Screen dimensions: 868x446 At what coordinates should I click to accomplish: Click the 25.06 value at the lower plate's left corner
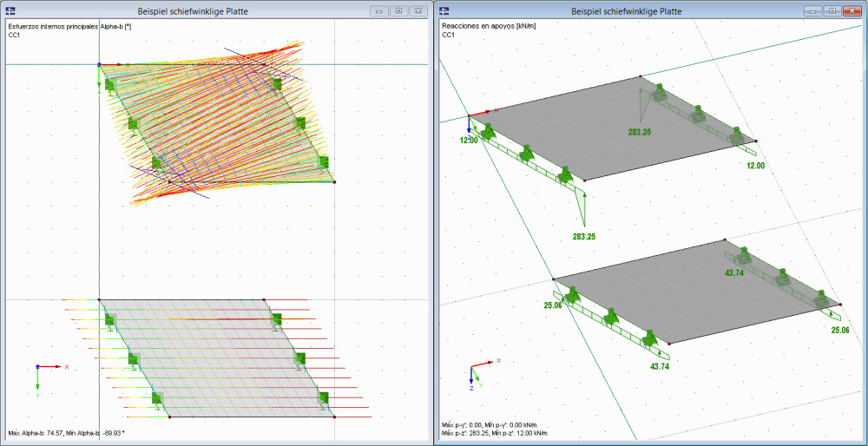coord(553,305)
